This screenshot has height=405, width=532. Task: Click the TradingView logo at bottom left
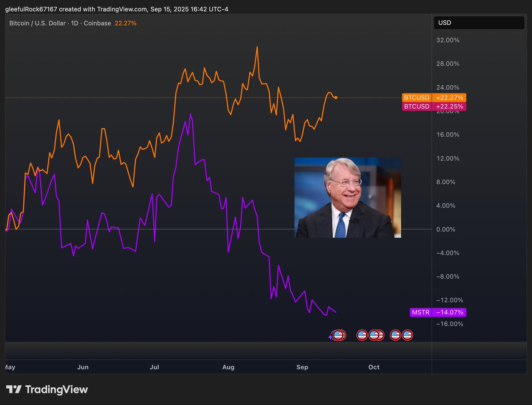click(x=47, y=389)
